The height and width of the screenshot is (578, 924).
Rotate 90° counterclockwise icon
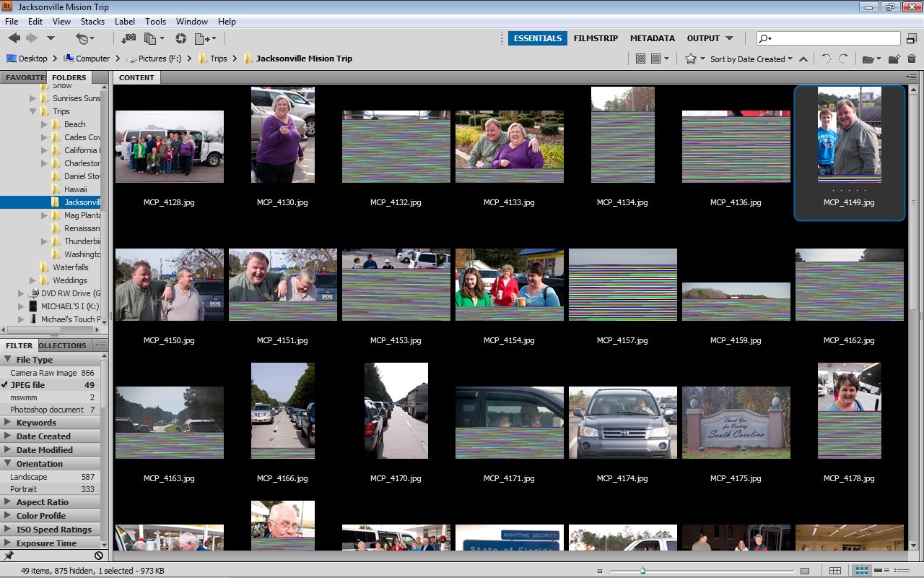827,59
